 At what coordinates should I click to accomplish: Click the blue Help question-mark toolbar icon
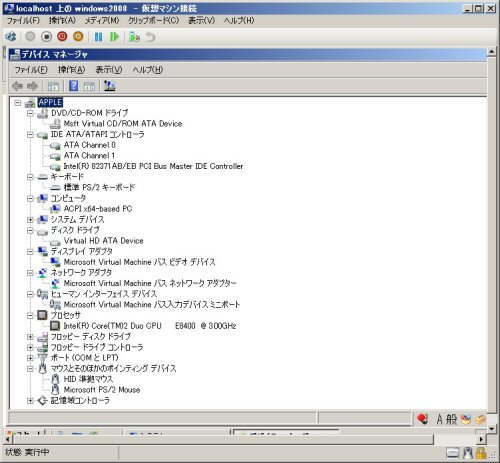coord(73,86)
